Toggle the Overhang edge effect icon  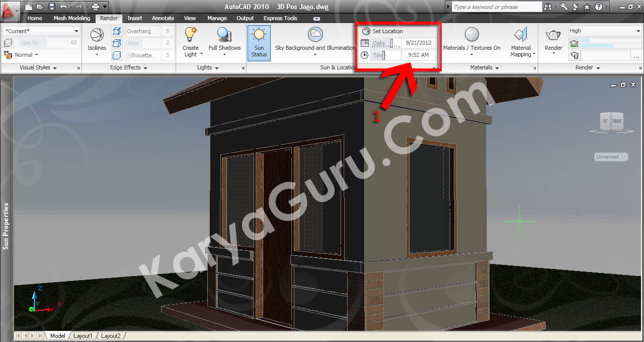pos(117,31)
